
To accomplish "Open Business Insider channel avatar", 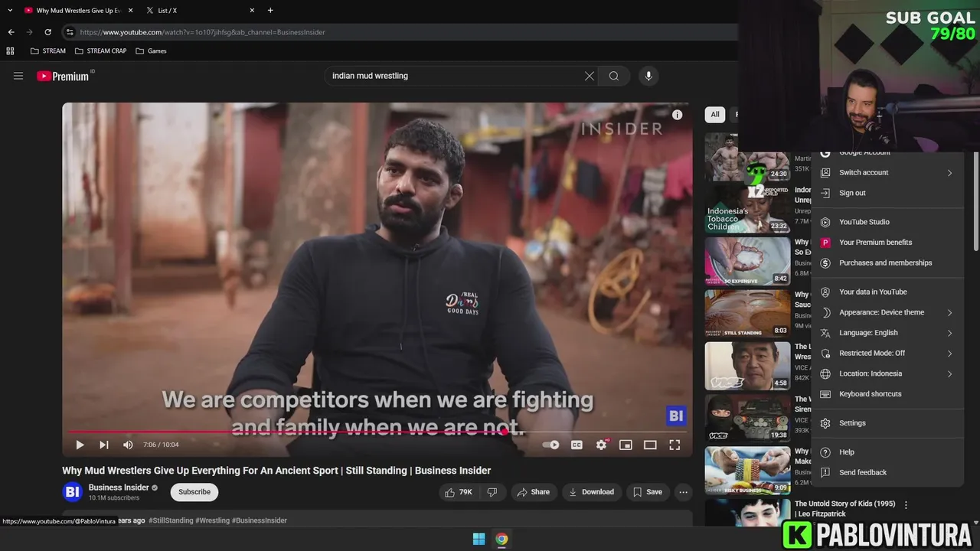I will tap(72, 492).
